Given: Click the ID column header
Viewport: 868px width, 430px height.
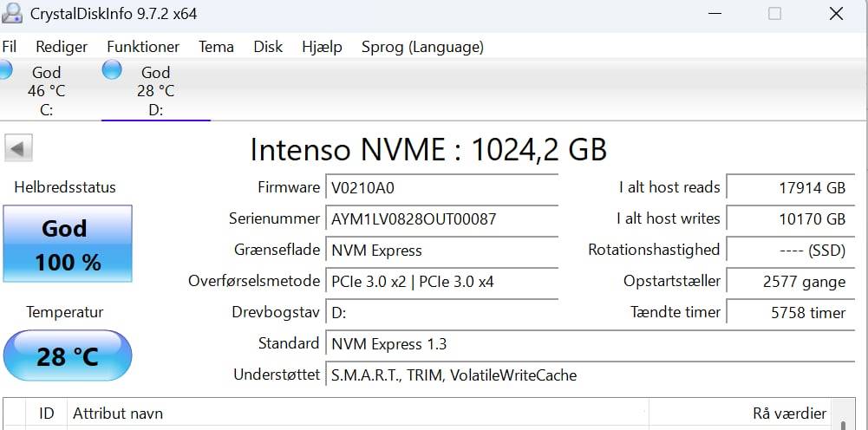Looking at the screenshot, I should (47, 414).
